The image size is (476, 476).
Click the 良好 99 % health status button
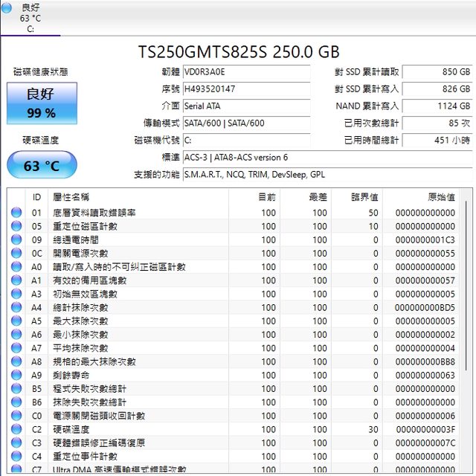(41, 103)
